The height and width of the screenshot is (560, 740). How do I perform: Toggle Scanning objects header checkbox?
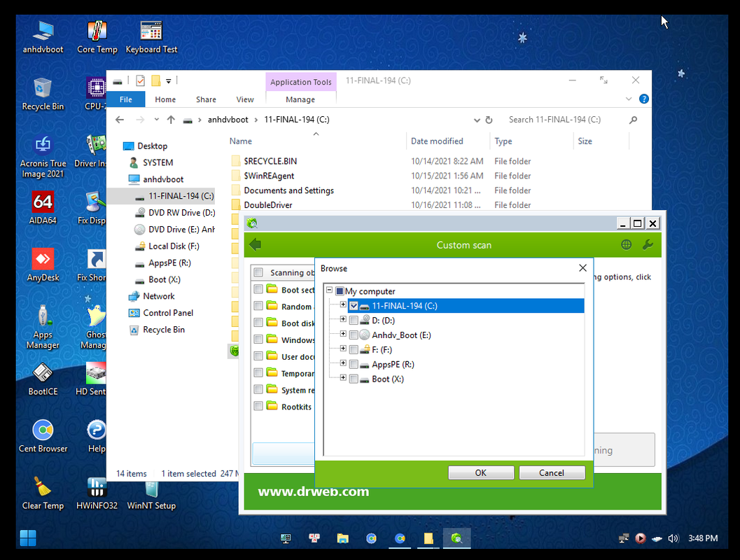[x=258, y=272]
